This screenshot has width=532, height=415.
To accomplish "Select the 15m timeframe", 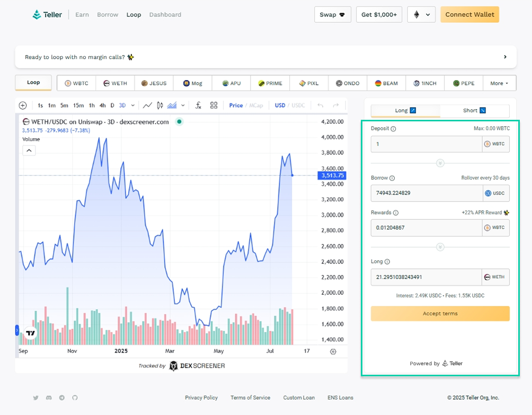I will 78,105.
